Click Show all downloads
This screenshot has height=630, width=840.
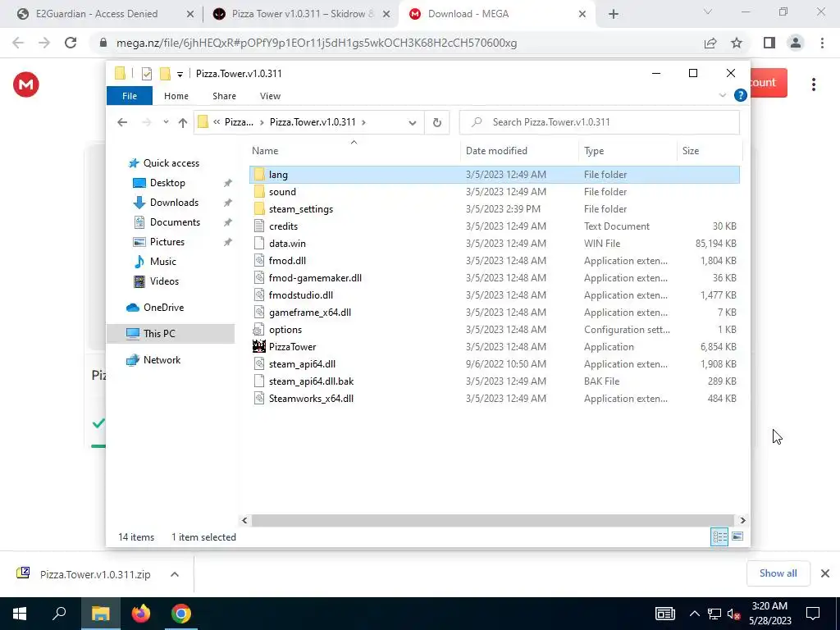coord(778,573)
